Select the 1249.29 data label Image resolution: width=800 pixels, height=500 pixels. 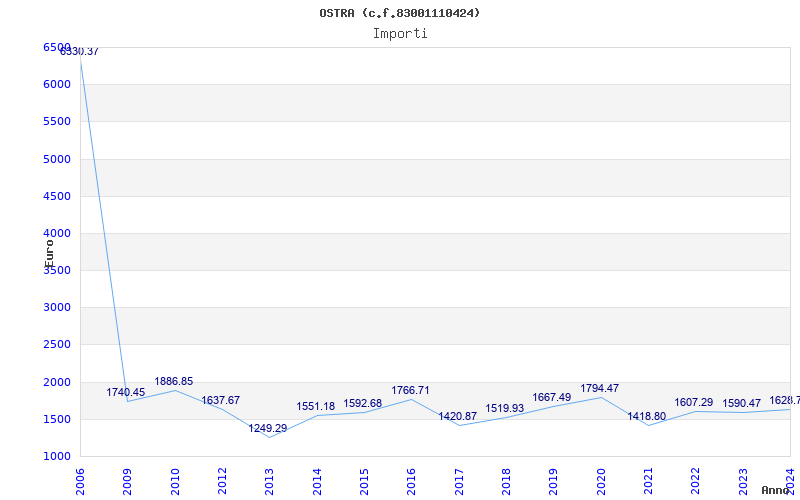(x=268, y=428)
